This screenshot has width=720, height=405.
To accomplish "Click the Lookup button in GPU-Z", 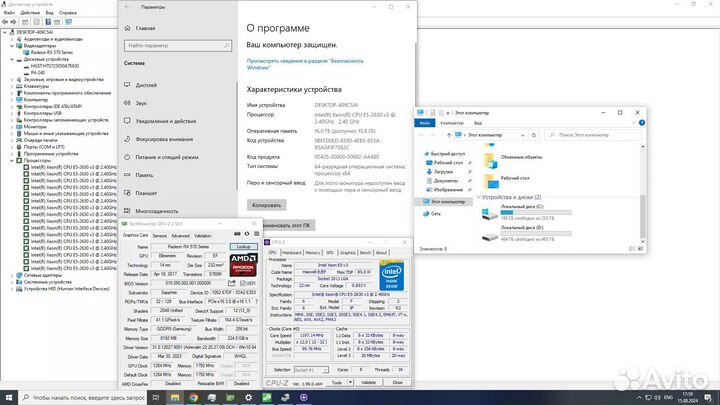I will 243,246.
